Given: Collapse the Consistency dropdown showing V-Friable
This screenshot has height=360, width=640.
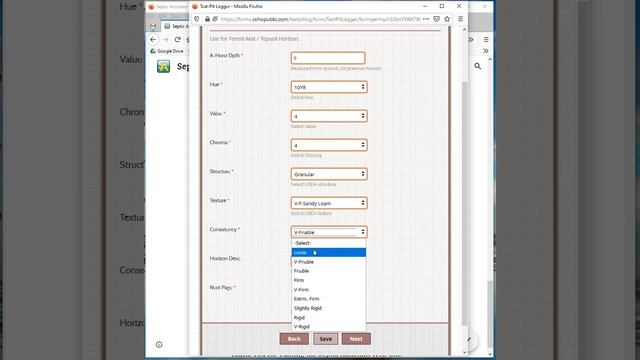Looking at the screenshot, I should pos(329,232).
